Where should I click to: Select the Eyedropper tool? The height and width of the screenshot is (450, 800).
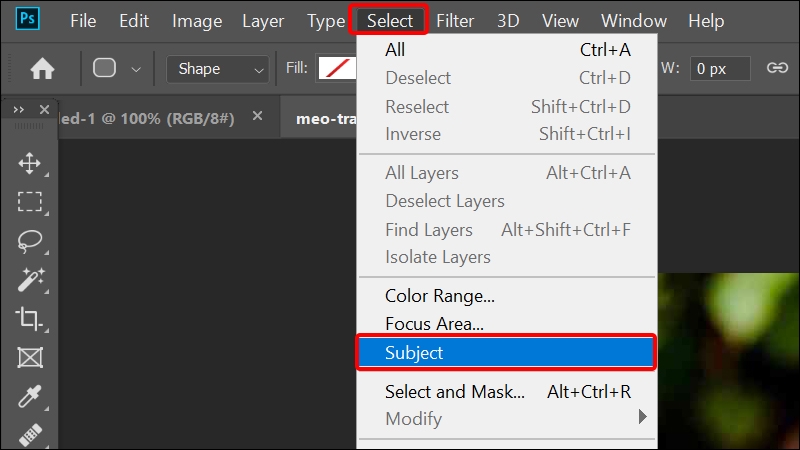(29, 396)
